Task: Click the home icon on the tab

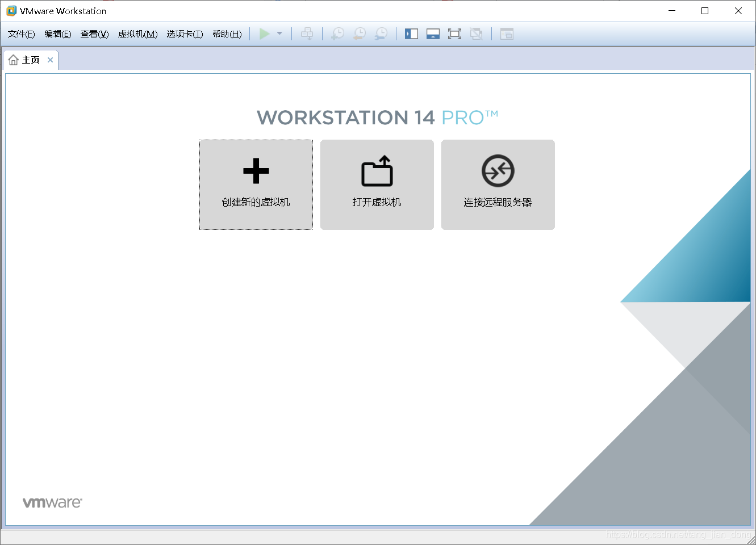Action: click(x=14, y=60)
